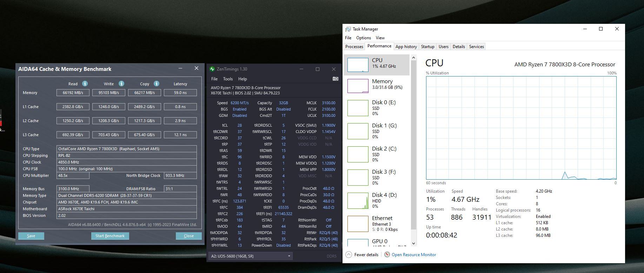Click the AIDA64 Save button
Viewport: 644px width, 273px height.
coord(31,236)
